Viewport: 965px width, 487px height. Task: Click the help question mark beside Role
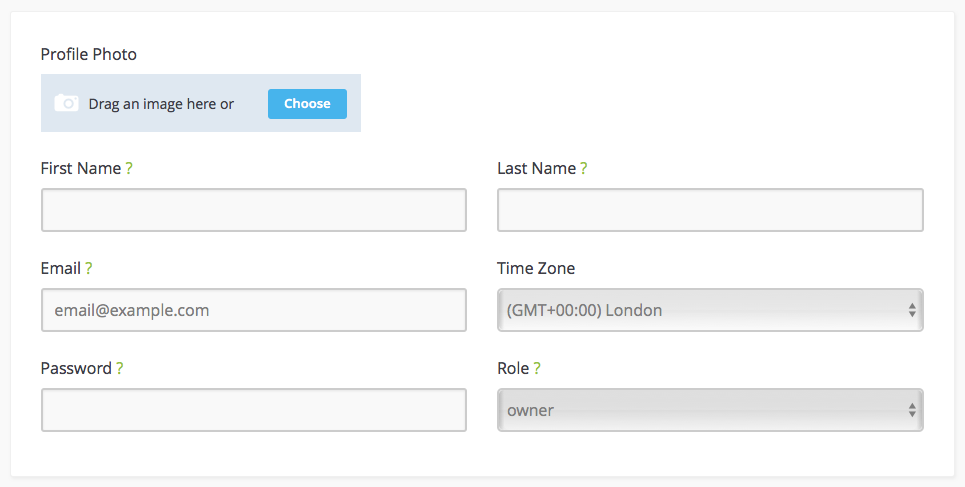[537, 368]
